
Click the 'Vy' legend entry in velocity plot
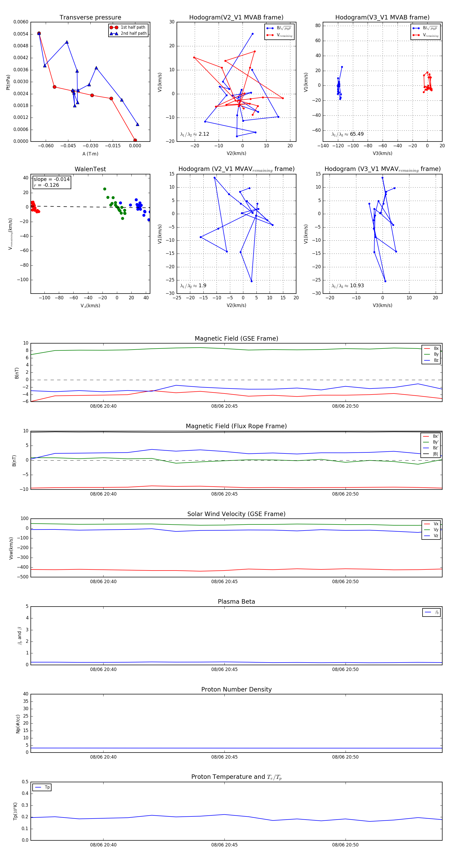[x=431, y=530]
